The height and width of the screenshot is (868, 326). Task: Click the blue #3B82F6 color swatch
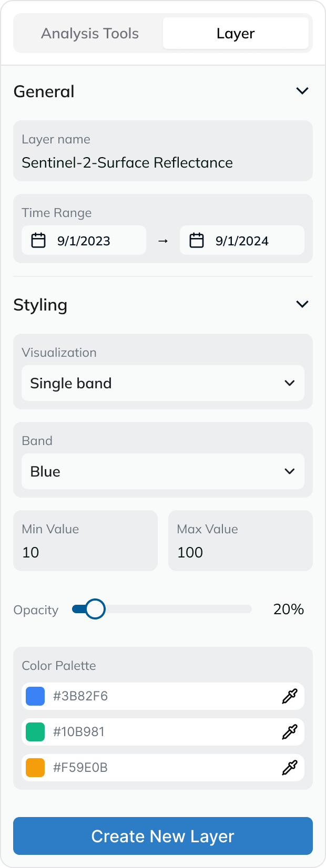(35, 696)
